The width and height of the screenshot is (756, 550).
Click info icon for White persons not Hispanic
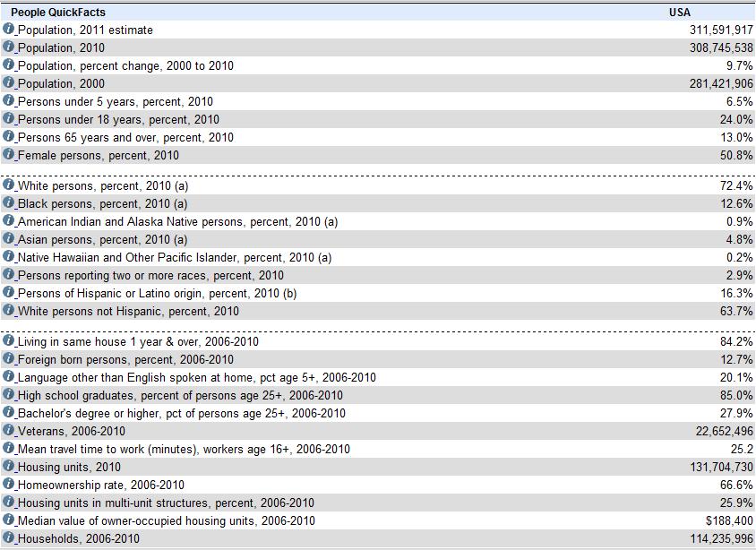(8, 310)
